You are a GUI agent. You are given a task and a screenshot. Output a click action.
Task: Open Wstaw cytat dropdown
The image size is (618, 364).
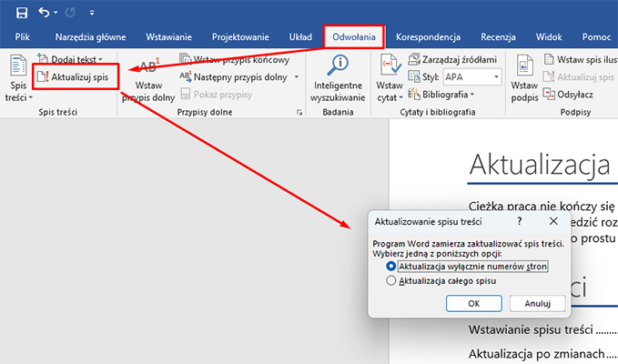pos(390,78)
